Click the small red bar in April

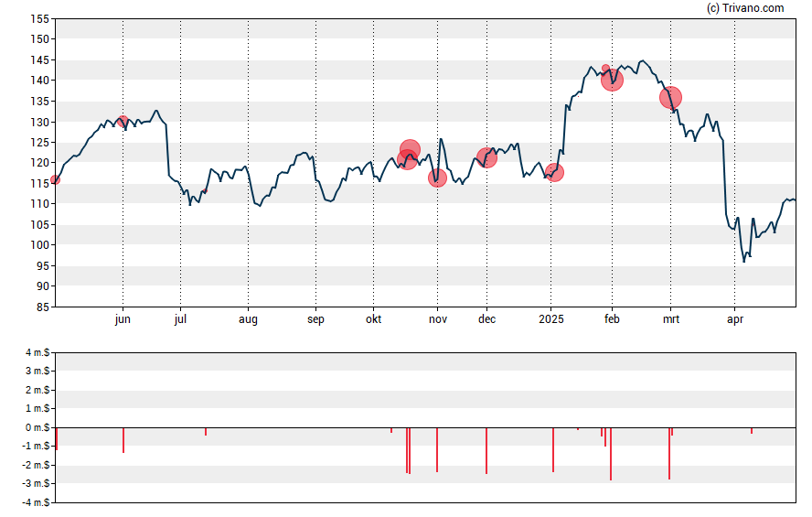tap(752, 431)
